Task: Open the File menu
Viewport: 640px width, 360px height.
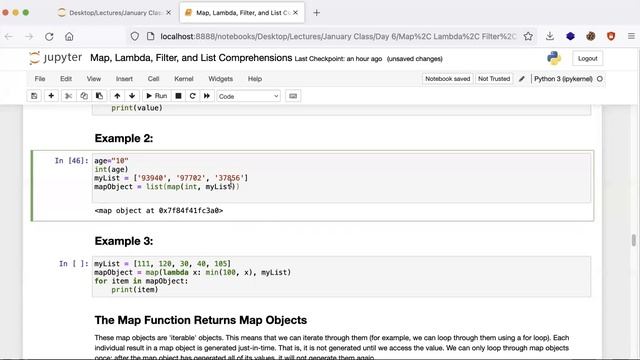Action: [40, 79]
